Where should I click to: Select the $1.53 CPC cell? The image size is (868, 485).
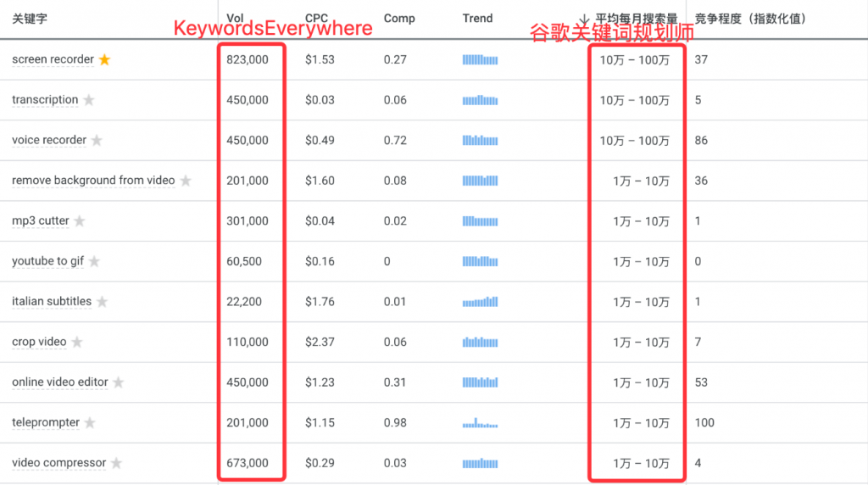[320, 60]
